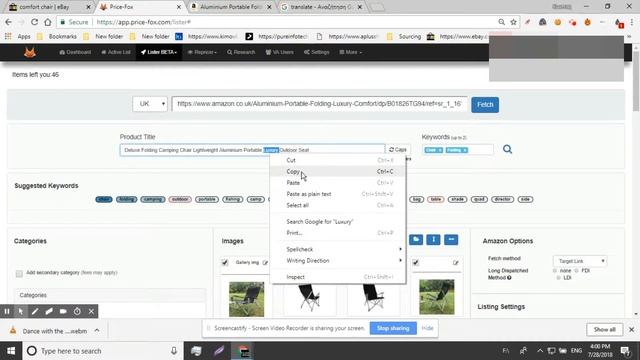Expand the Repricer nav menu
The image size is (640, 360).
(x=202, y=52)
